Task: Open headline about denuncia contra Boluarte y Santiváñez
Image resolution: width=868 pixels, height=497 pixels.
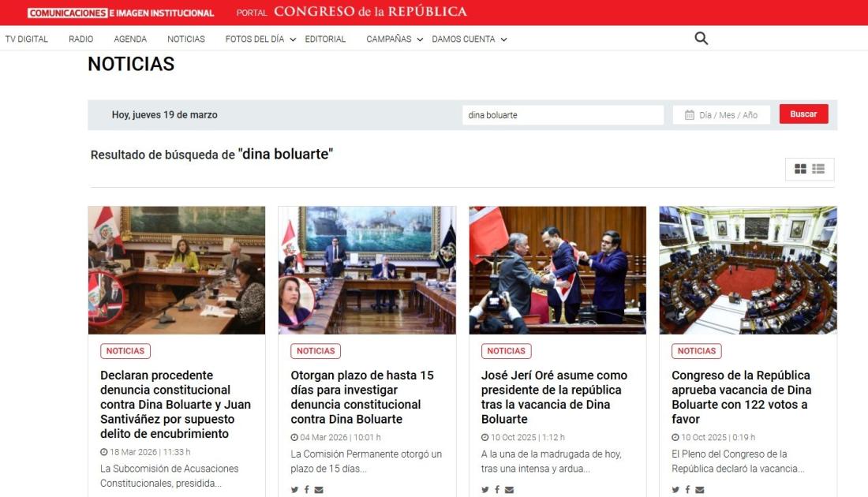Action: (x=175, y=404)
